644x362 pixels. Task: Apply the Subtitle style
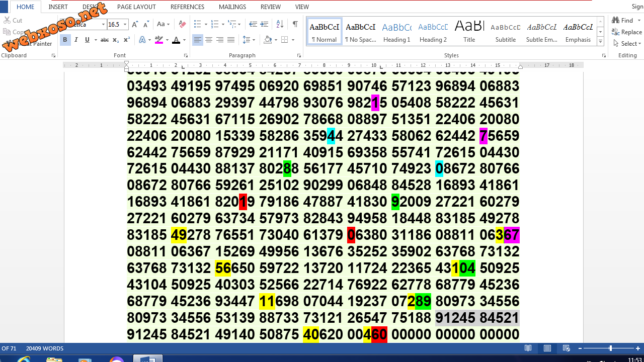506,32
